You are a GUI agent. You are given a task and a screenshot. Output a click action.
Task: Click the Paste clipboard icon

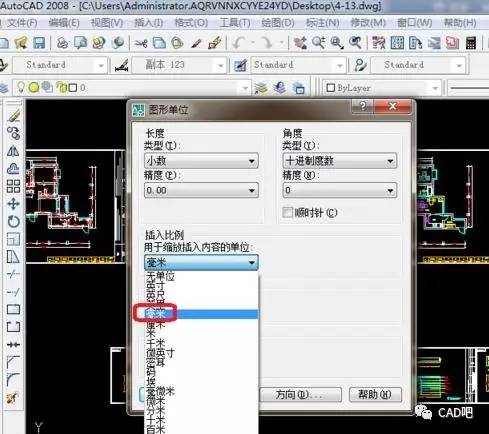177,43
